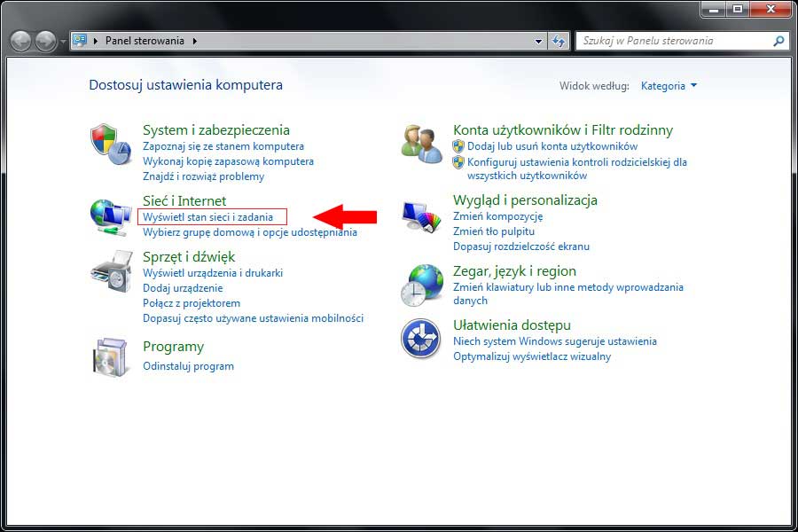Viewport: 798px width, 532px height.
Task: Click the shield icon beside Dodaj lub usuń konta
Action: [458, 146]
